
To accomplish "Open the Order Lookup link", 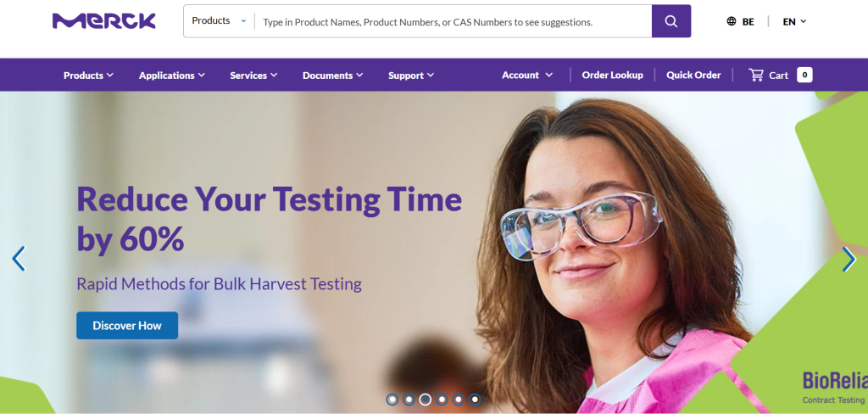I will (x=612, y=75).
